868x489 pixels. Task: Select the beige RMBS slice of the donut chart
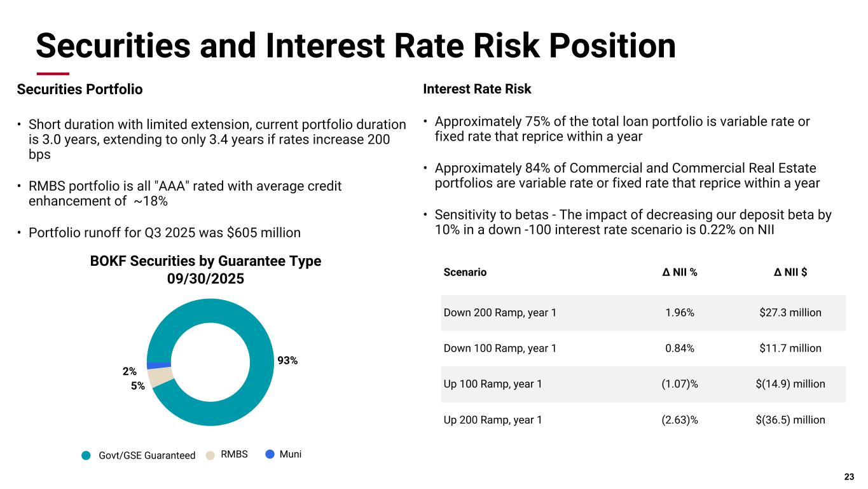pos(162,376)
